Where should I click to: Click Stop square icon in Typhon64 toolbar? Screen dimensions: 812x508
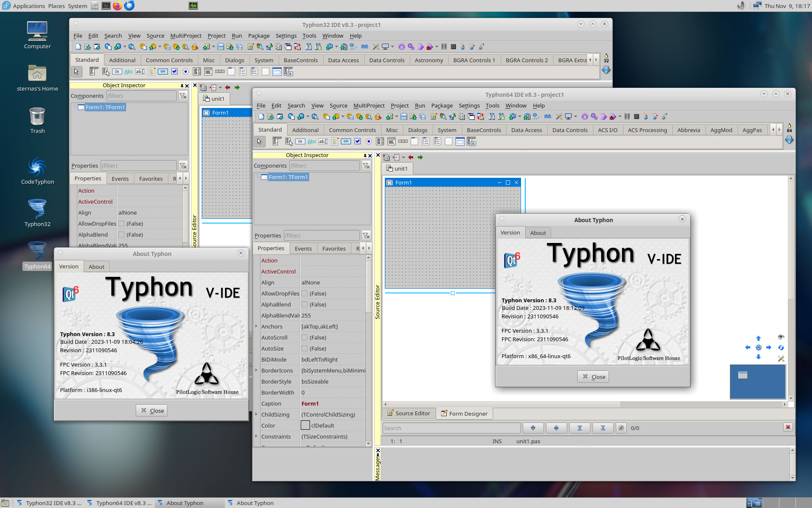(x=636, y=116)
